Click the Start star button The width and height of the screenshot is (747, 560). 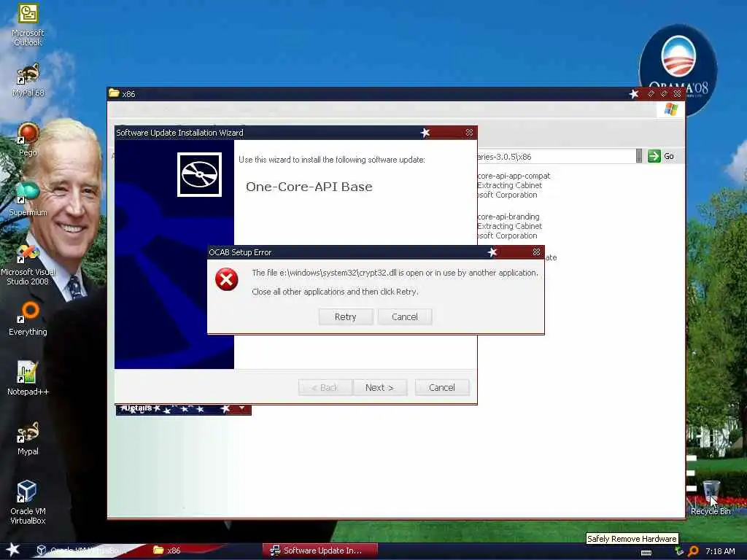(x=12, y=550)
